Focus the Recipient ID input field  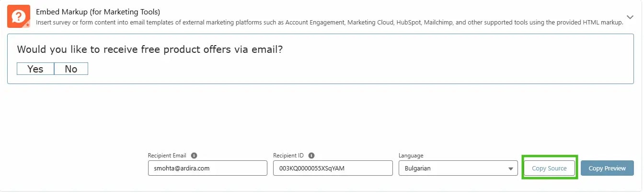[x=333, y=169]
